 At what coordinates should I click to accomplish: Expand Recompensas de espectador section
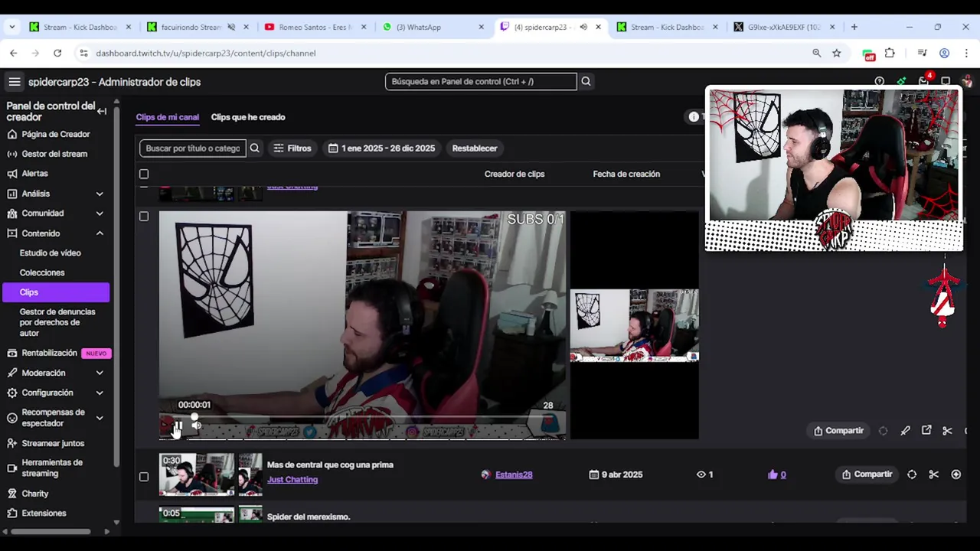(100, 418)
